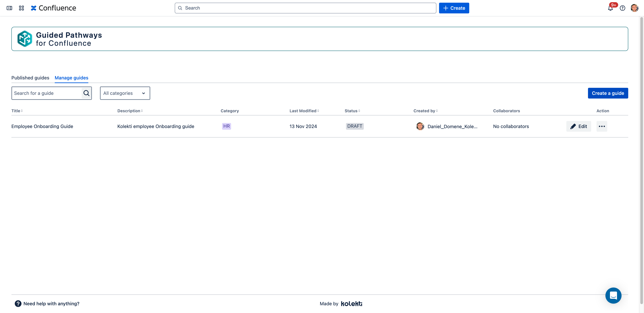The image size is (644, 313).
Task: Sort by Description column
Action: click(130, 111)
